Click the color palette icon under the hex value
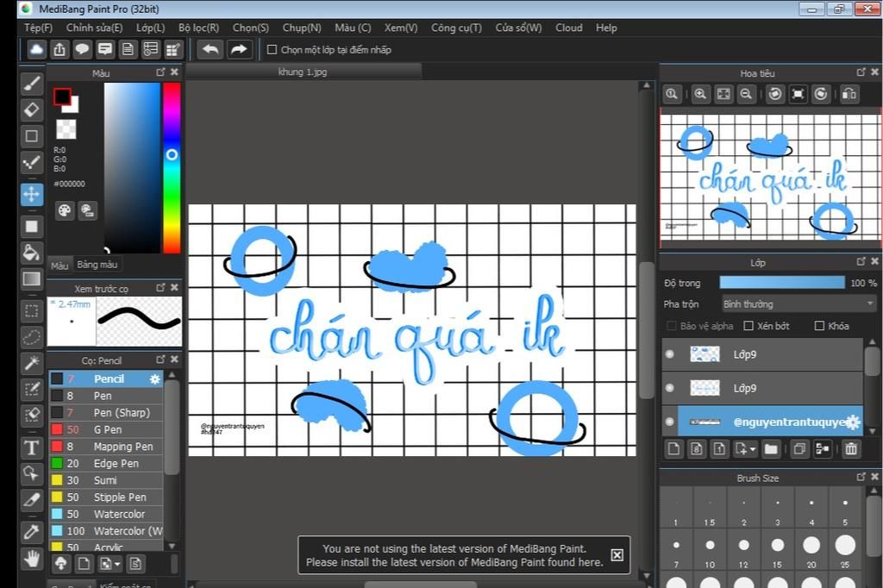The image size is (883, 588). (x=64, y=210)
